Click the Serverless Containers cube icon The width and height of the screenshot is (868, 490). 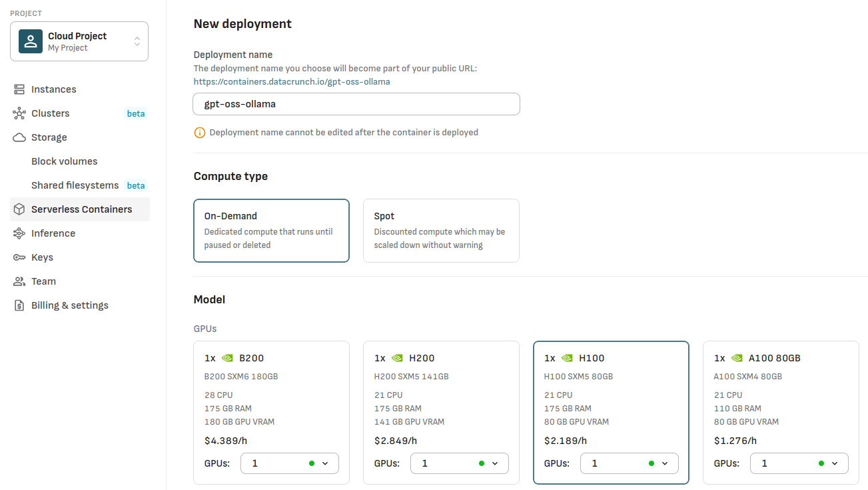click(x=19, y=209)
